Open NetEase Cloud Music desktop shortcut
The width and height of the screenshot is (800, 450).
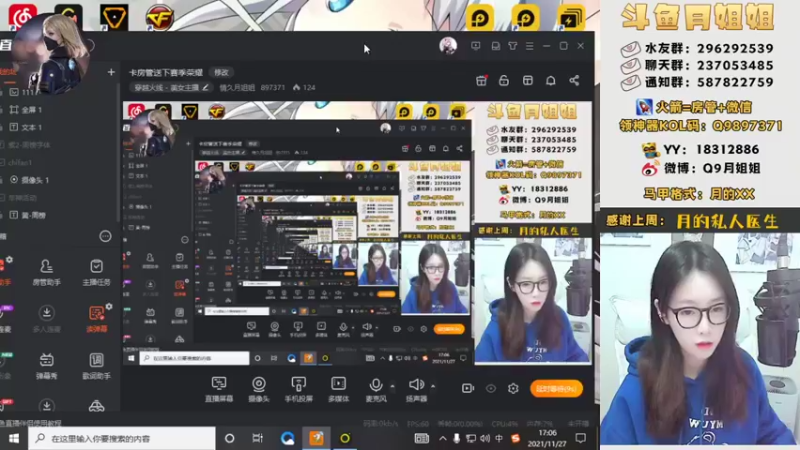point(22,16)
